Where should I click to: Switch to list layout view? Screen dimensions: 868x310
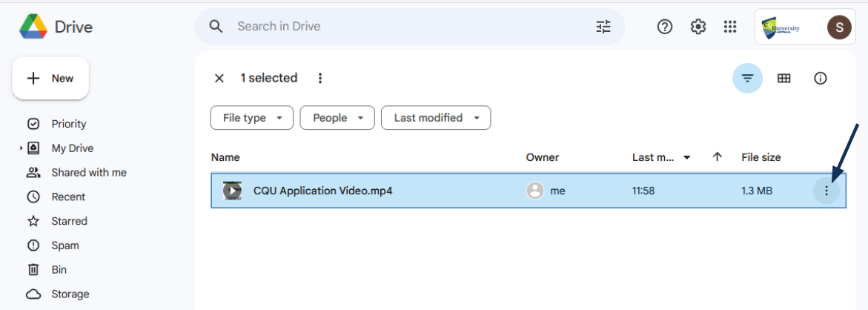[x=747, y=79]
